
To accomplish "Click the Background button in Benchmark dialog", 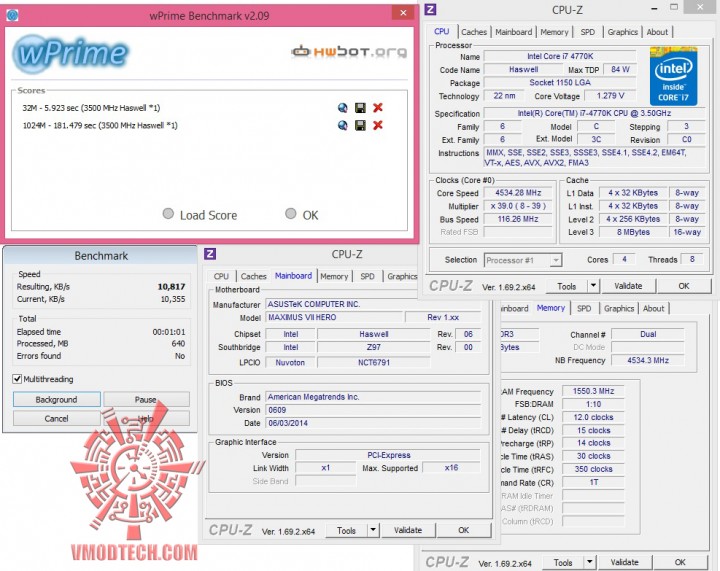I will [56, 399].
